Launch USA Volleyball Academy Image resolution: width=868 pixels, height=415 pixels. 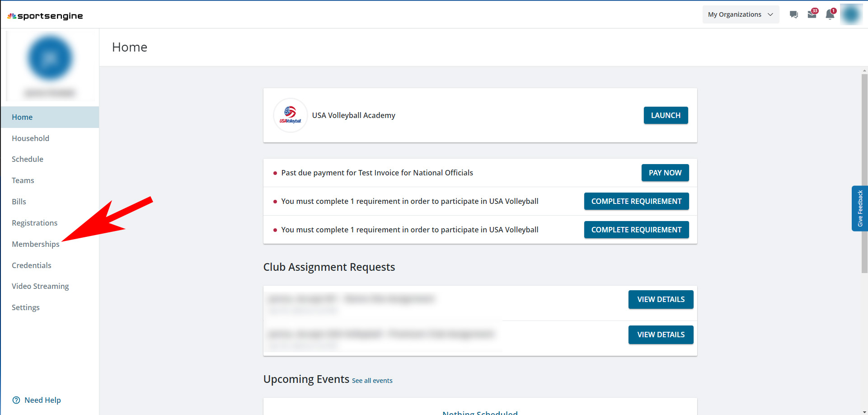click(666, 115)
